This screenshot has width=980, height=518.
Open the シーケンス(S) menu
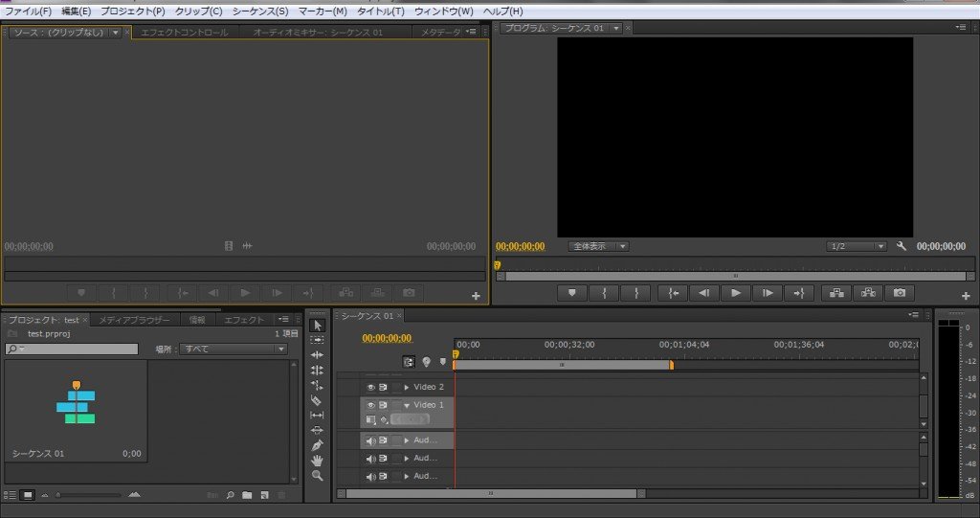pos(260,11)
